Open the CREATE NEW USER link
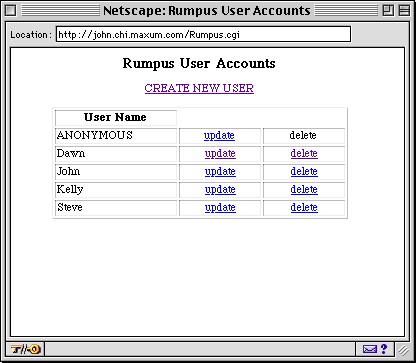Image resolution: width=416 pixels, height=363 pixels. pos(199,88)
